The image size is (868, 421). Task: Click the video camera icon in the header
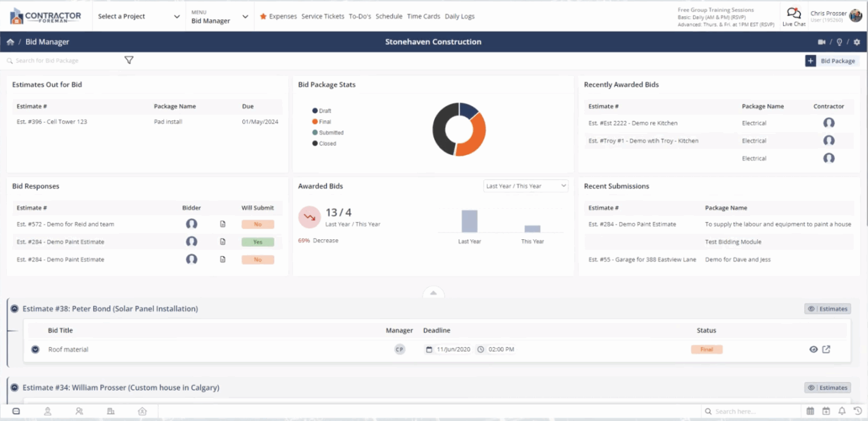[821, 42]
